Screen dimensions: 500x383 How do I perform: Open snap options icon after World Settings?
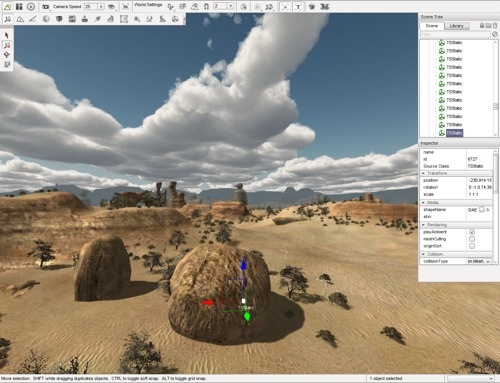tap(171, 7)
